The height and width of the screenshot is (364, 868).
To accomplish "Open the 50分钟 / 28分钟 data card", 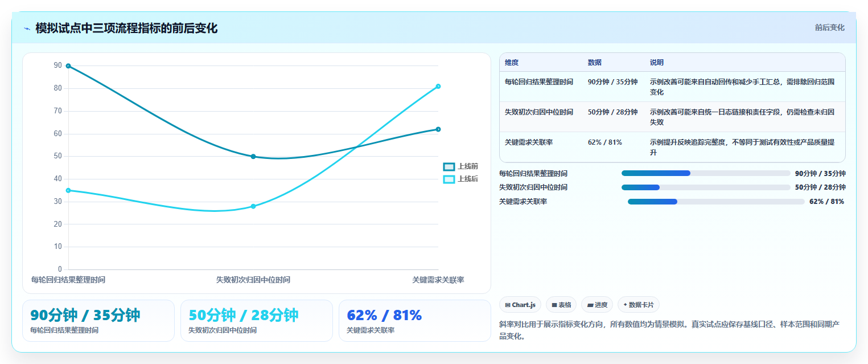I will 257,321.
